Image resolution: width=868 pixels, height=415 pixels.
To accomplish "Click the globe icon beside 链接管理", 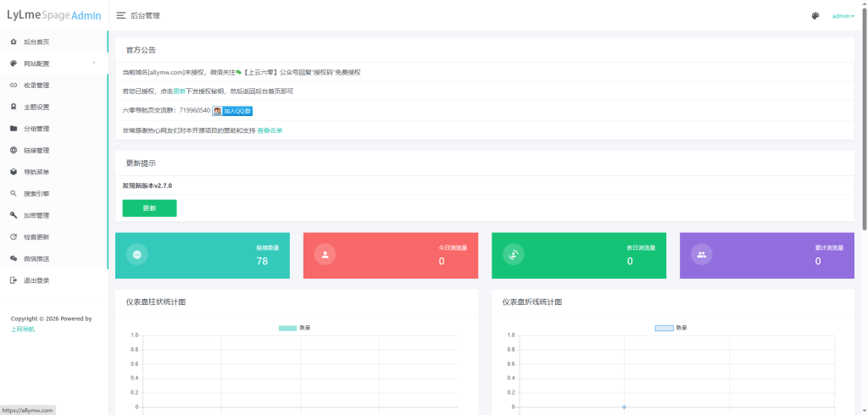I will pos(14,150).
